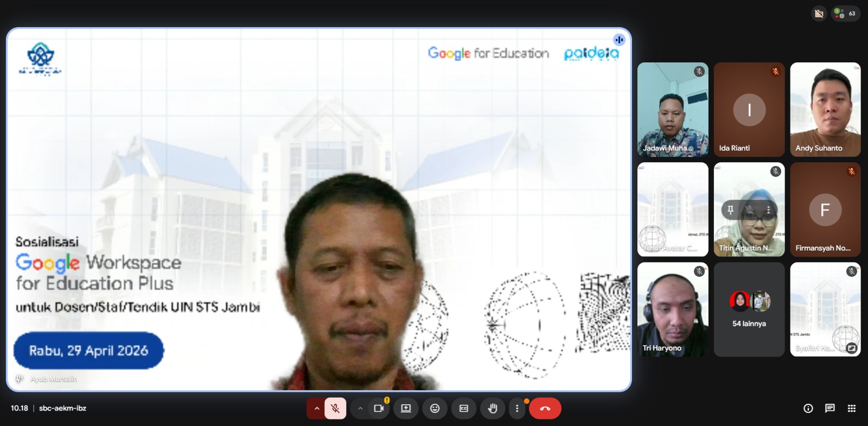Open the meeting tools grid icon
The width and height of the screenshot is (868, 426).
[x=852, y=409]
